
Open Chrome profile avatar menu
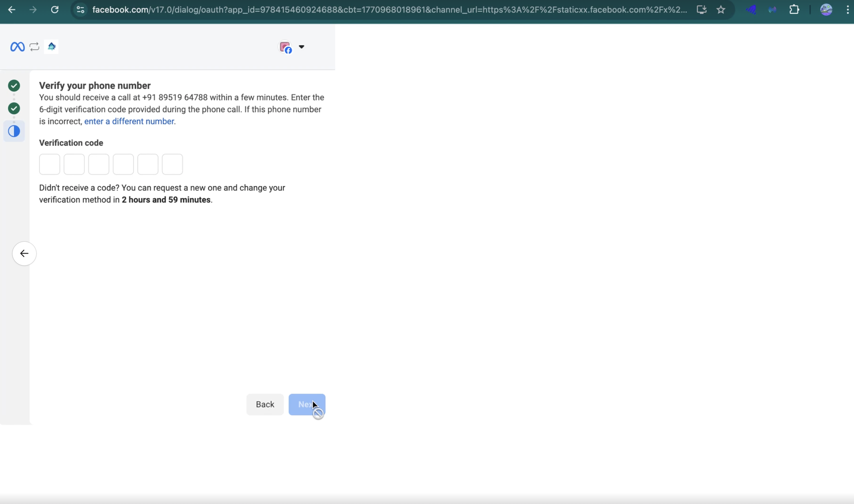point(826,10)
